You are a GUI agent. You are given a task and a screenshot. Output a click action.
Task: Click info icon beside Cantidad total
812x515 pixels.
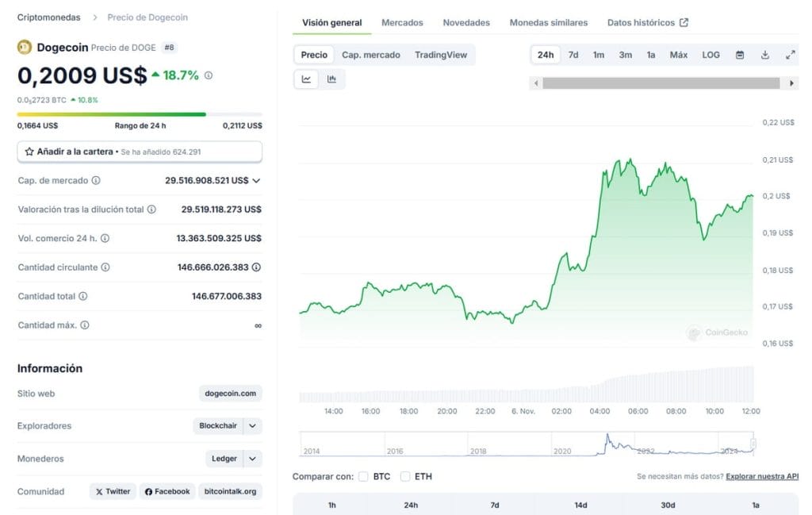pos(82,296)
